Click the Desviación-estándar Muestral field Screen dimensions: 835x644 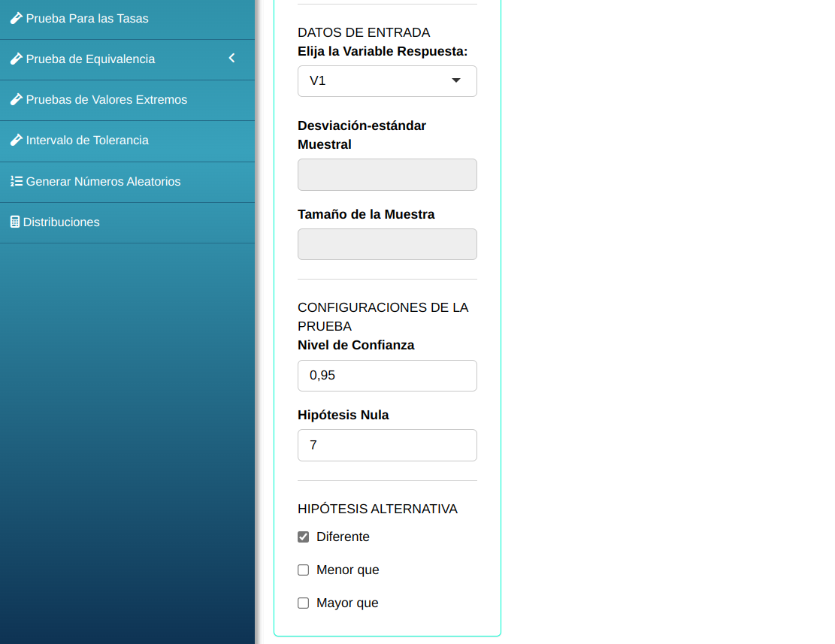click(x=387, y=174)
